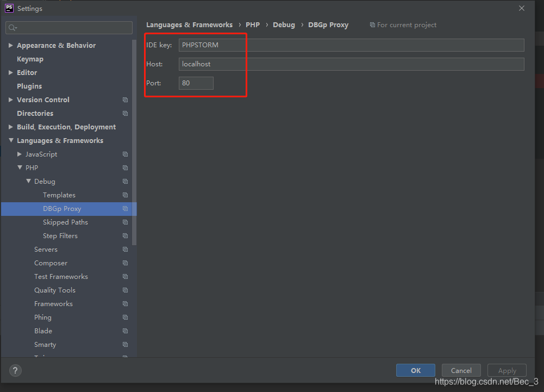Click project-level icon next to Composer

[x=125, y=263]
